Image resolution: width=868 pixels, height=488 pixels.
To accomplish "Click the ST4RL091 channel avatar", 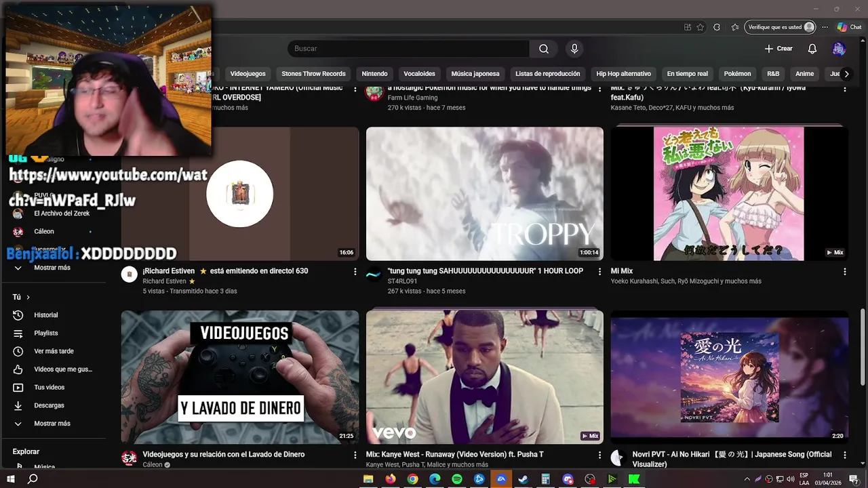I will (x=374, y=274).
